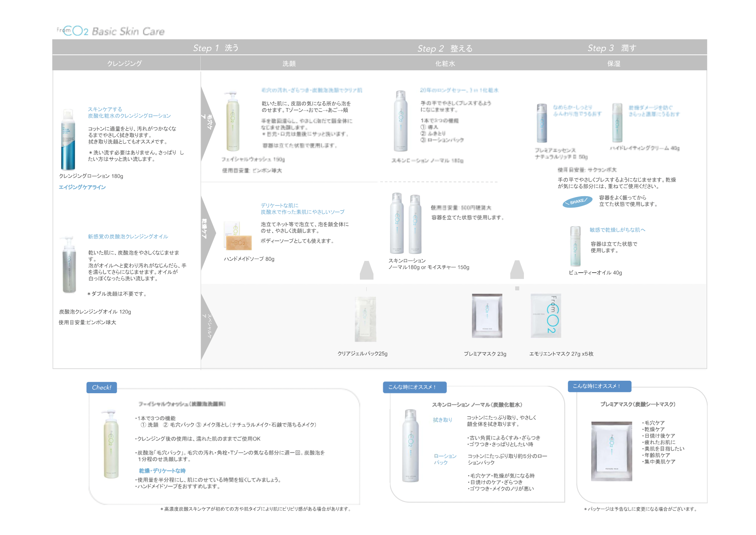Image resolution: width=756 pixels, height=535 pixels.
Task: Click the エイジングケアライン blue link text
Action: pyautogui.click(x=82, y=187)
